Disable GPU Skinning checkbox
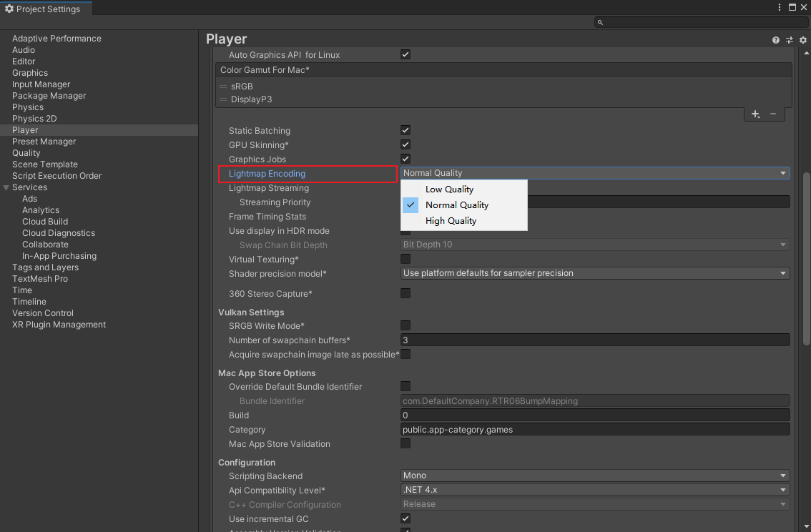This screenshot has height=532, width=811. pyautogui.click(x=405, y=144)
